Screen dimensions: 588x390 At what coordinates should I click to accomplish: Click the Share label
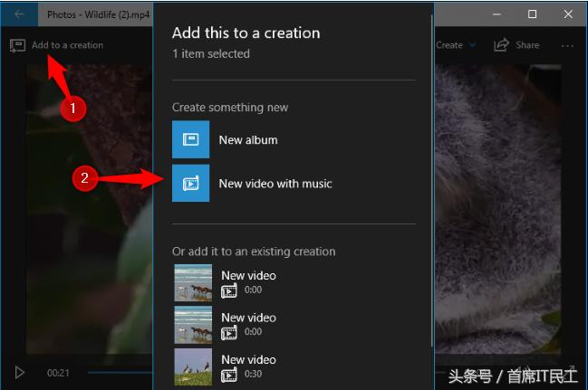pyautogui.click(x=527, y=45)
